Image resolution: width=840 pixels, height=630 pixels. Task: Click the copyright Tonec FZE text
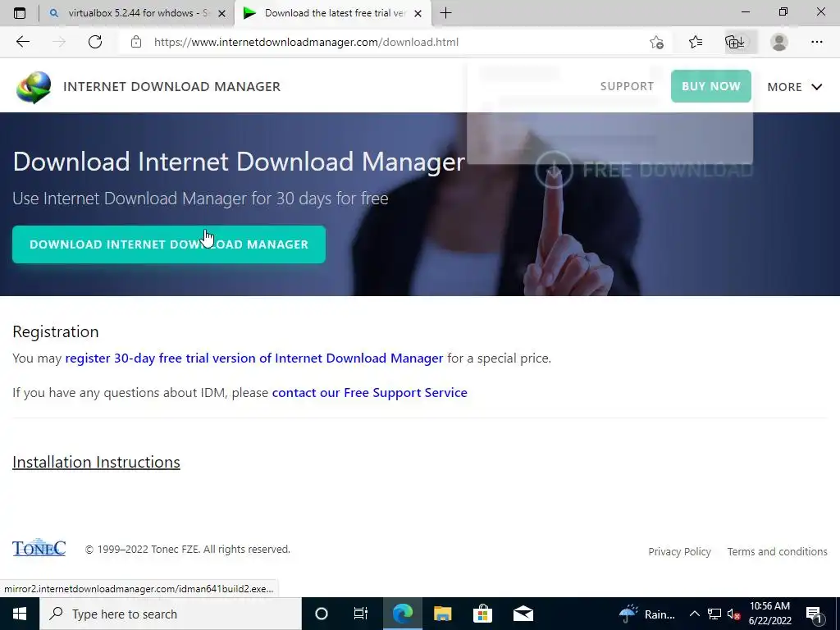[x=188, y=550]
